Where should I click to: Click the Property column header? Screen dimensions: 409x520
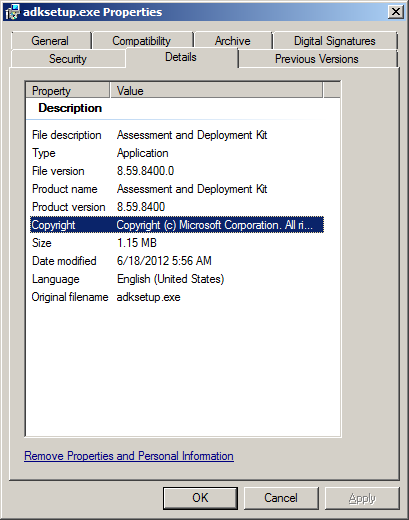tap(68, 91)
